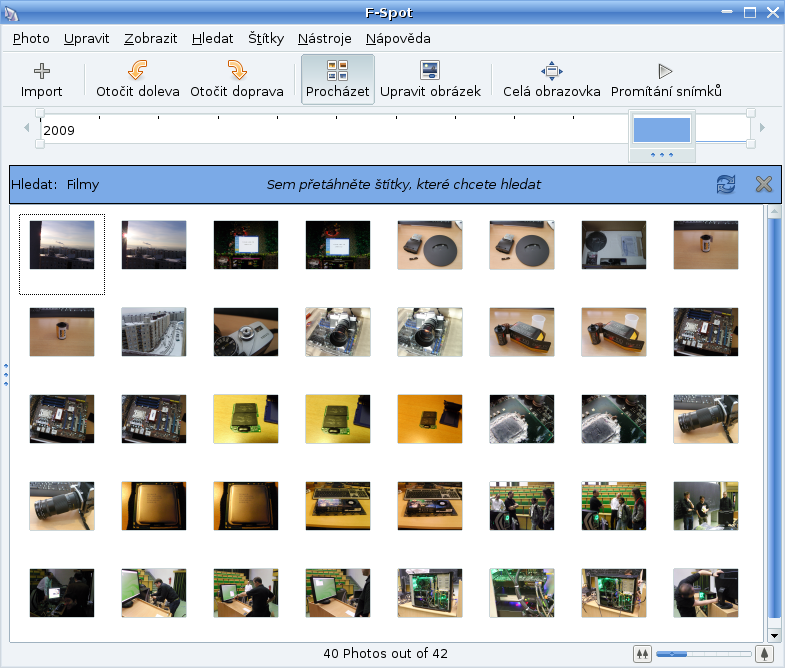Select the second sunset skyline thumbnail

pyautogui.click(x=154, y=245)
